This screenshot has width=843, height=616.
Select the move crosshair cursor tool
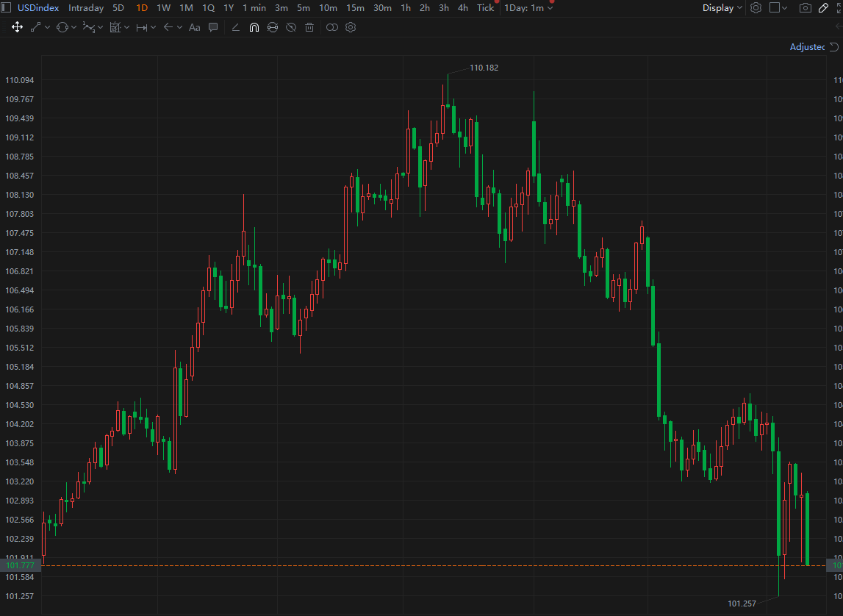(x=17, y=27)
